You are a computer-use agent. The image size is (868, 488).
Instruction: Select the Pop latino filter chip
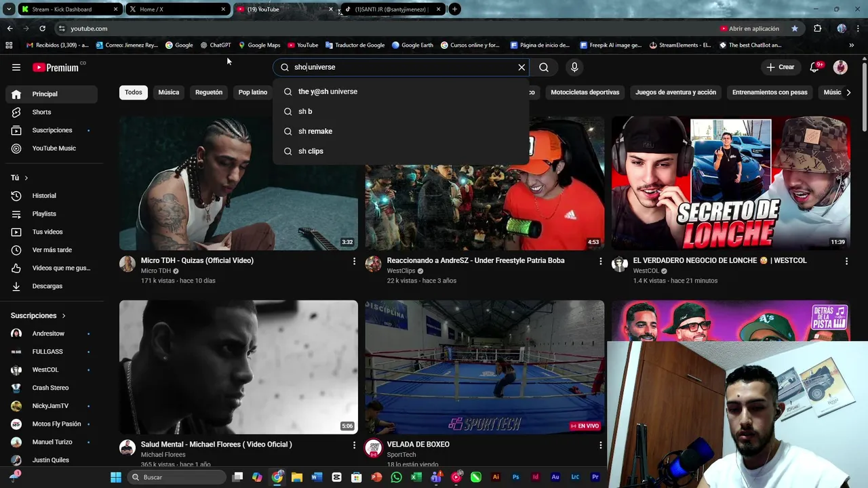coord(253,92)
